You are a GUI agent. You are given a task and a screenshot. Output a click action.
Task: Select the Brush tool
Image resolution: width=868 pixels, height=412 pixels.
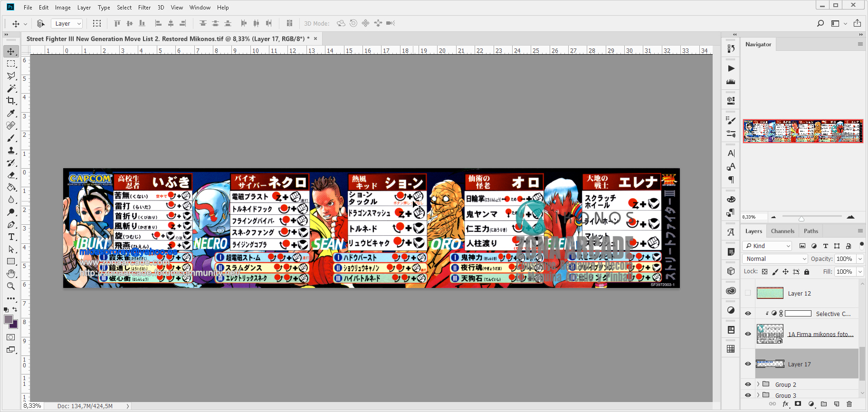click(11, 138)
